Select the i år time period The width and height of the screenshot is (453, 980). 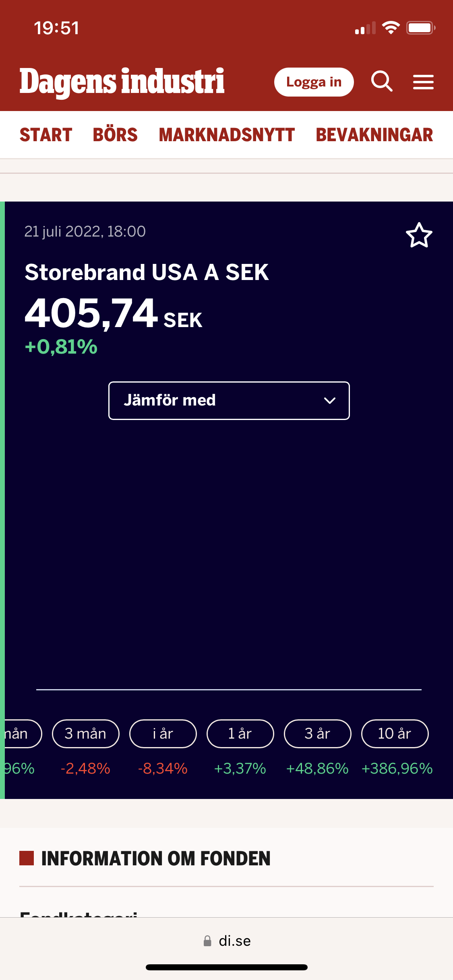pyautogui.click(x=163, y=733)
